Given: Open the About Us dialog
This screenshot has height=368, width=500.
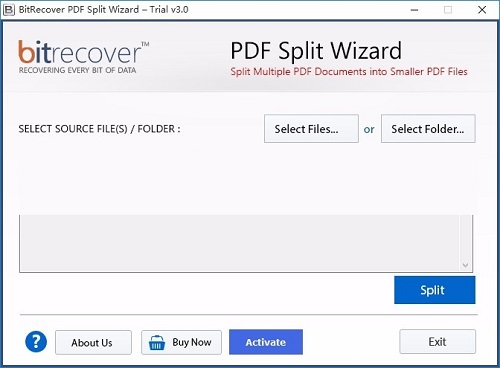Looking at the screenshot, I should (x=93, y=342).
